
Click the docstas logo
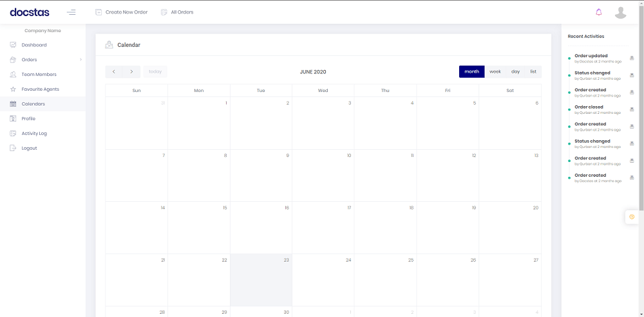click(30, 12)
